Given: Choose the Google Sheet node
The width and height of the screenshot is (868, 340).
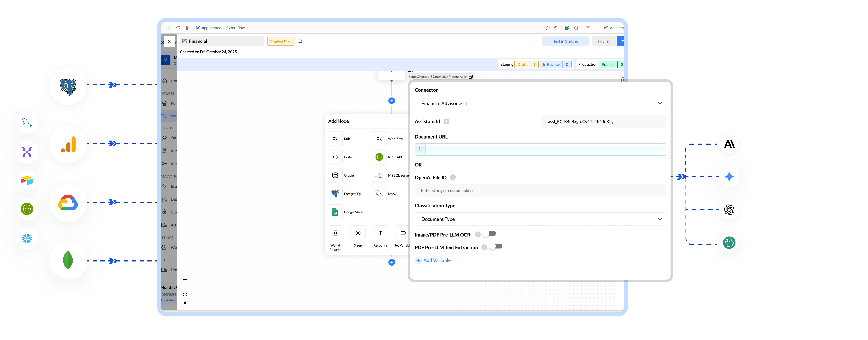Looking at the screenshot, I should (x=335, y=212).
